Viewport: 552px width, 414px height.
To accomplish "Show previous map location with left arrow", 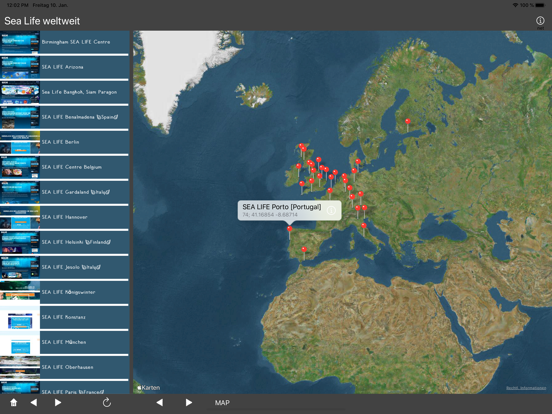I will [159, 402].
